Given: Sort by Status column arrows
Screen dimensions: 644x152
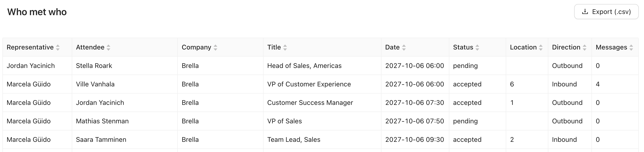Looking at the screenshot, I should pos(477,48).
